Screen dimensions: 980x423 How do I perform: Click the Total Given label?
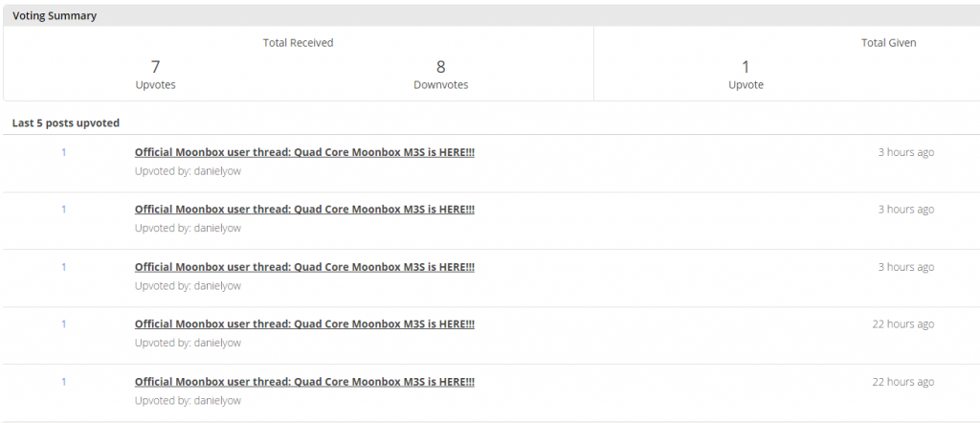pyautogui.click(x=888, y=43)
